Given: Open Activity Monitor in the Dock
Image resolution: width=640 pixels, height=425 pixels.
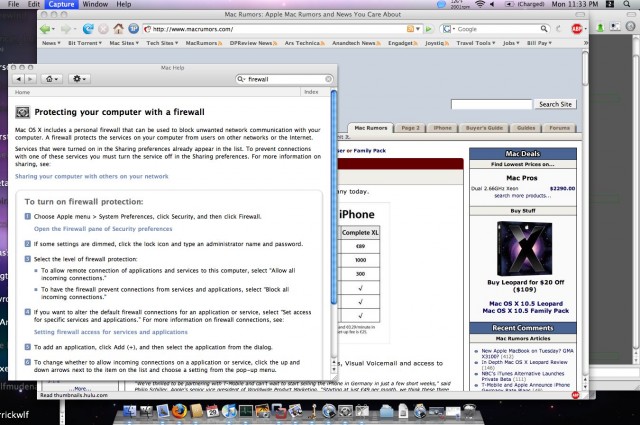Looking at the screenshot, I should click(x=246, y=411).
